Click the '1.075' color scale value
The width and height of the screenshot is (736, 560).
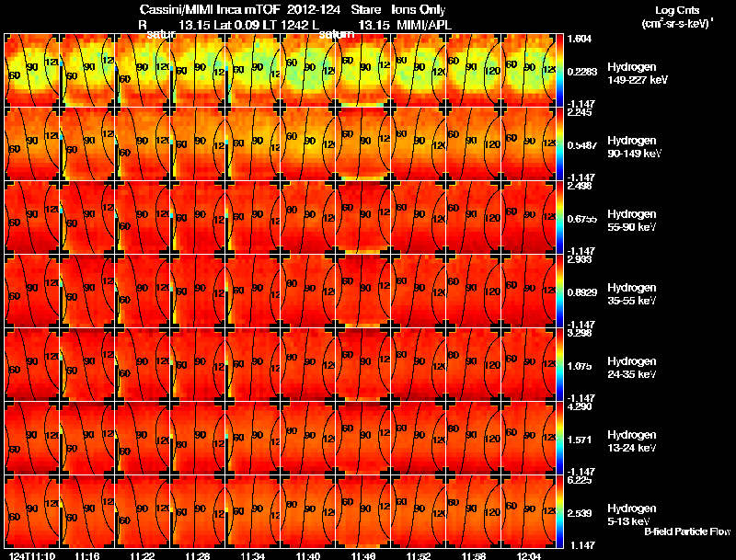(580, 366)
